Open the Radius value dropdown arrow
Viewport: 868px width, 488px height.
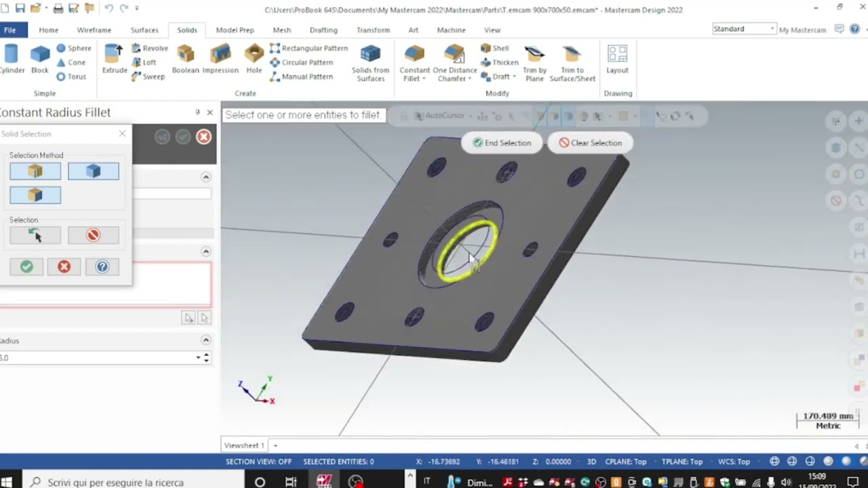199,358
